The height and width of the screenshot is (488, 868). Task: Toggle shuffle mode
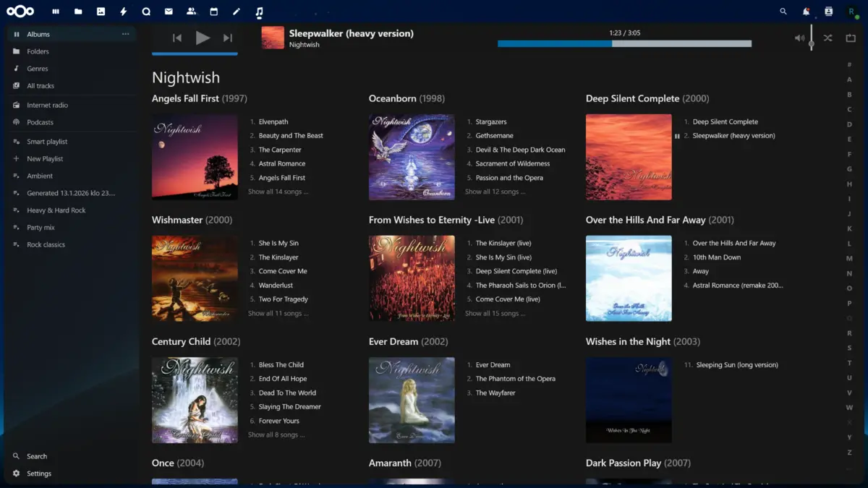827,38
